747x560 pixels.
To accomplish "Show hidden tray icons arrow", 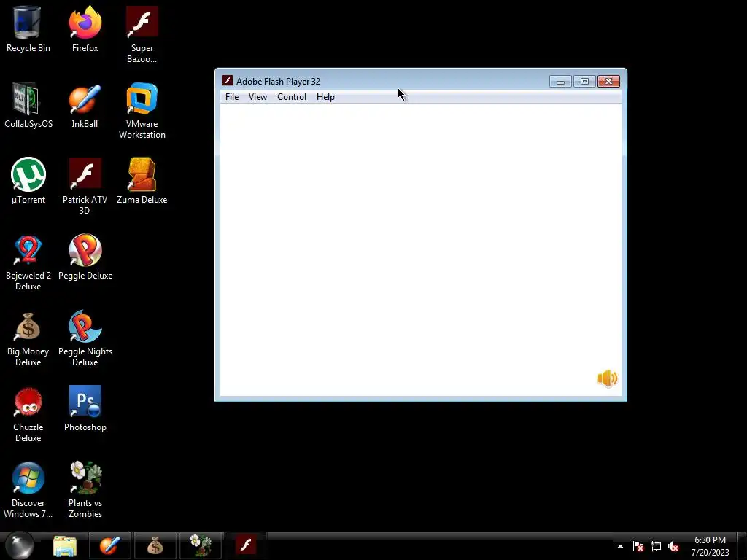I will [x=620, y=546].
